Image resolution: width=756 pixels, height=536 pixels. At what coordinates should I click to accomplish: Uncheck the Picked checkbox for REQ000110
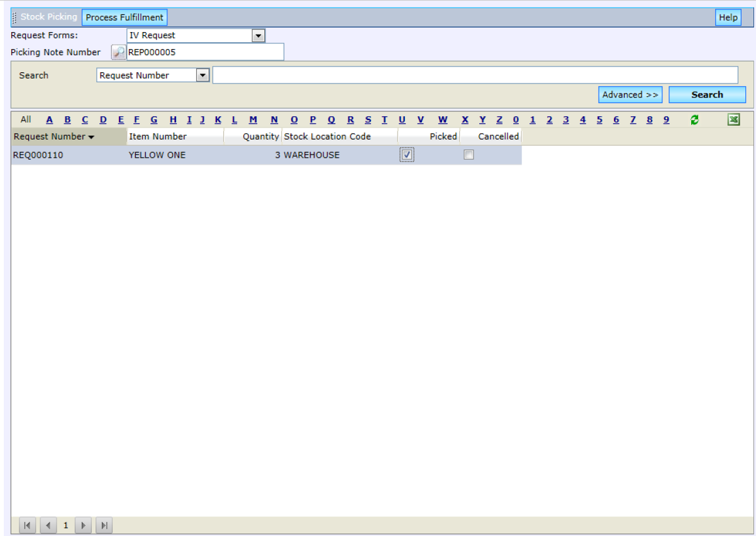407,155
